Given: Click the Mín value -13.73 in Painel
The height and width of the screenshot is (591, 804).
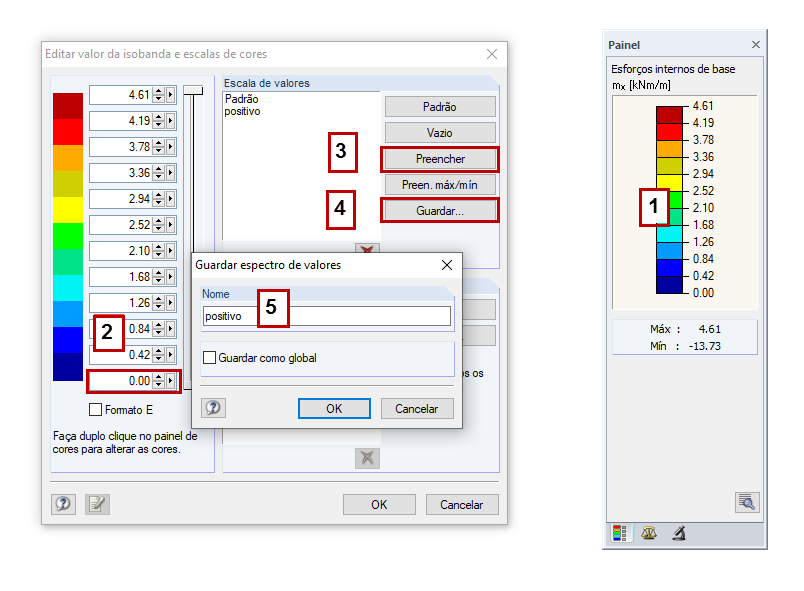Looking at the screenshot, I should [705, 346].
